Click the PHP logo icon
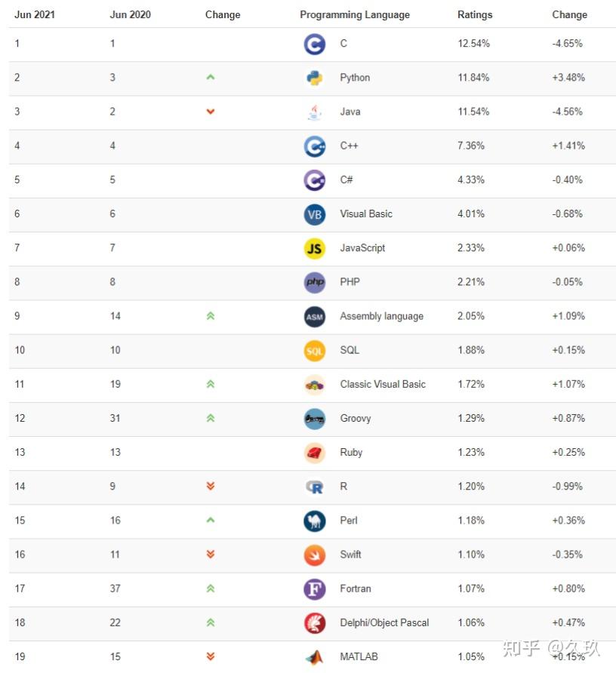 [314, 282]
